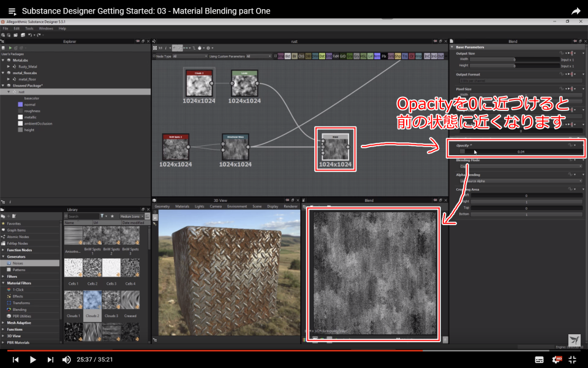Open the Alpha Blending dropdown

(521, 181)
